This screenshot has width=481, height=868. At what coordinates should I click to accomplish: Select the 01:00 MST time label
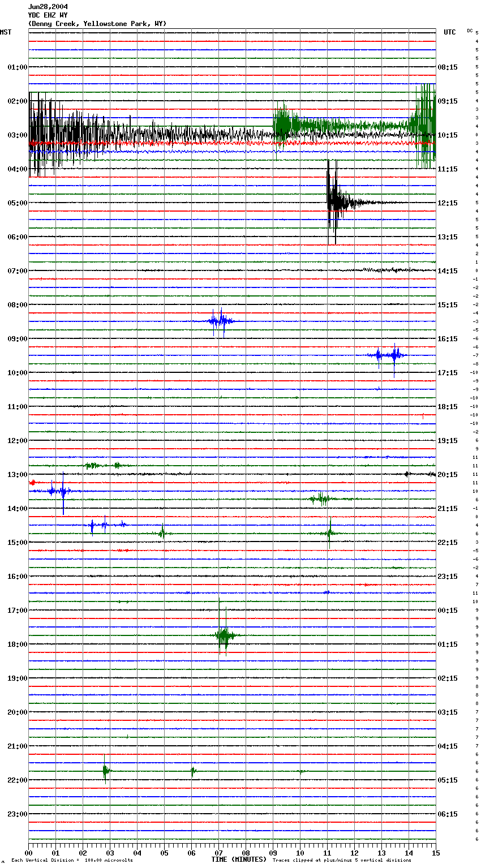(x=18, y=67)
